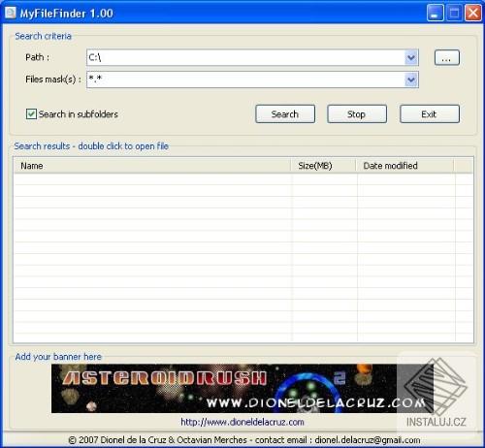Start the file search with Search button
Viewport: 485px width, 448px height.
coord(285,114)
